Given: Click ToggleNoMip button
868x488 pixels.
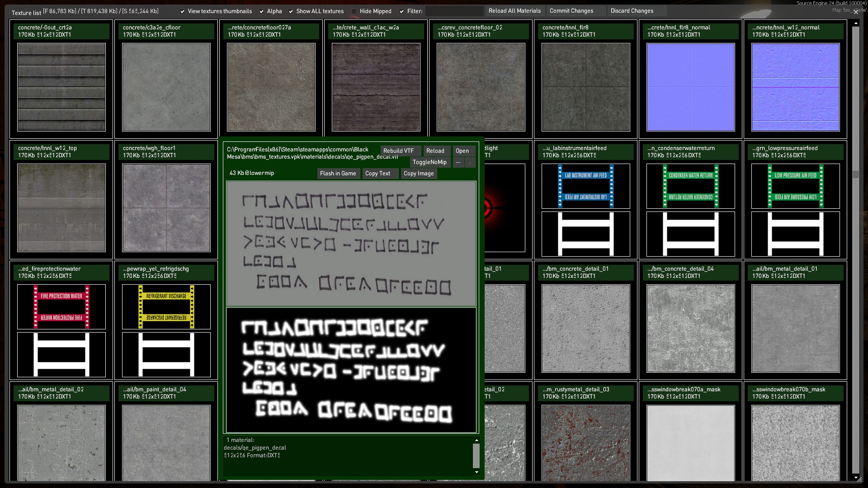Looking at the screenshot, I should point(429,162).
